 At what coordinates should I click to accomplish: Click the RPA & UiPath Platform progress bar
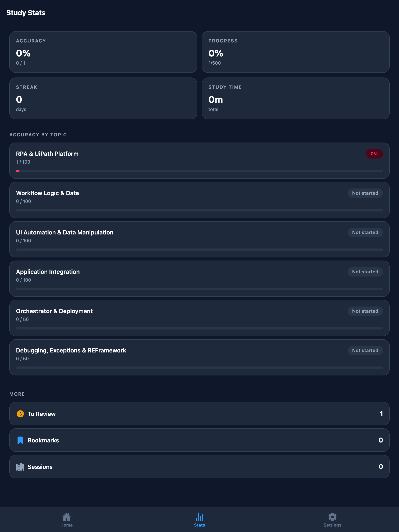tap(199, 171)
